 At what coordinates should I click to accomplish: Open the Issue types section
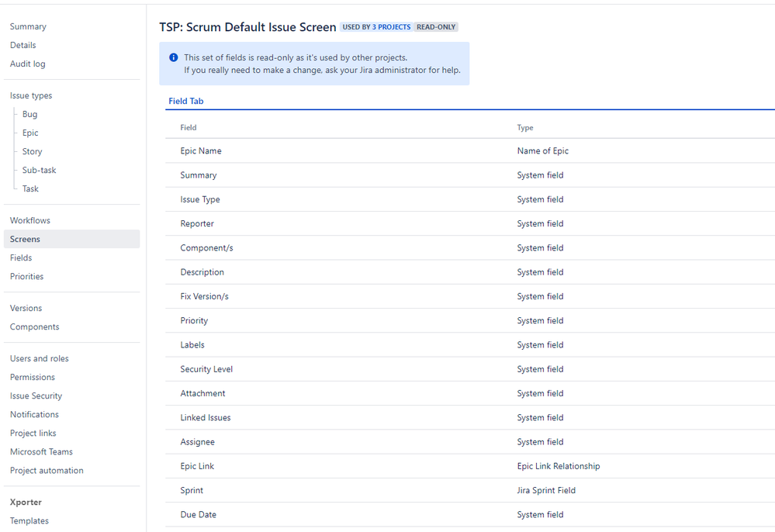[31, 96]
